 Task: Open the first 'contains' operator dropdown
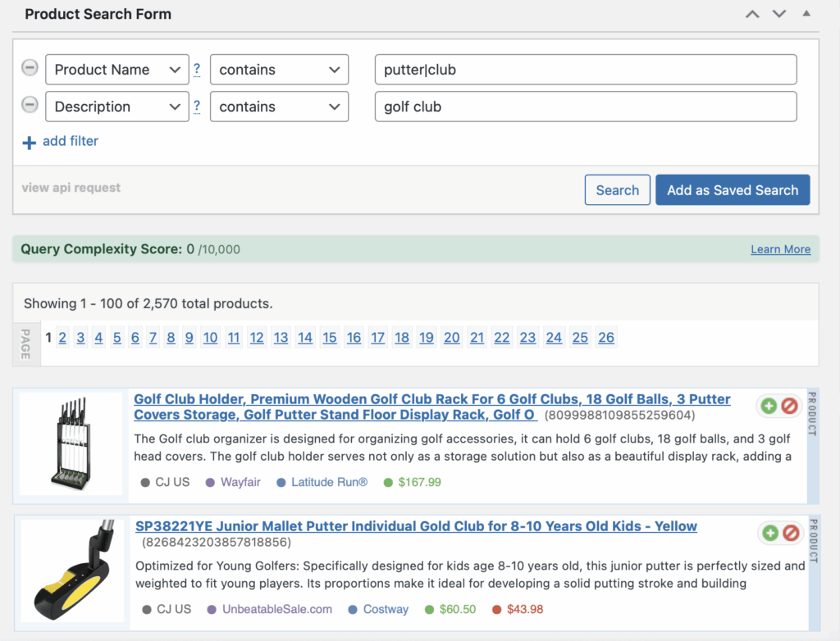point(279,70)
